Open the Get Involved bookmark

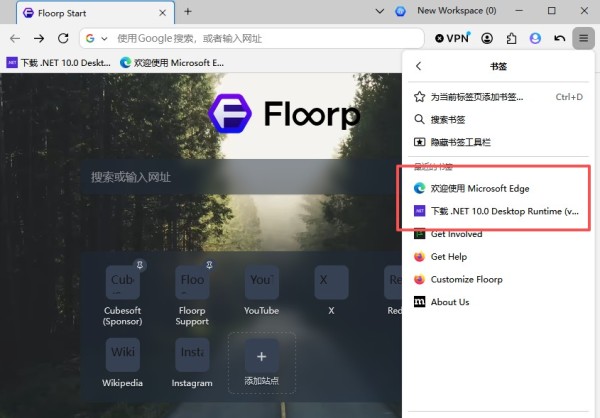(499, 234)
